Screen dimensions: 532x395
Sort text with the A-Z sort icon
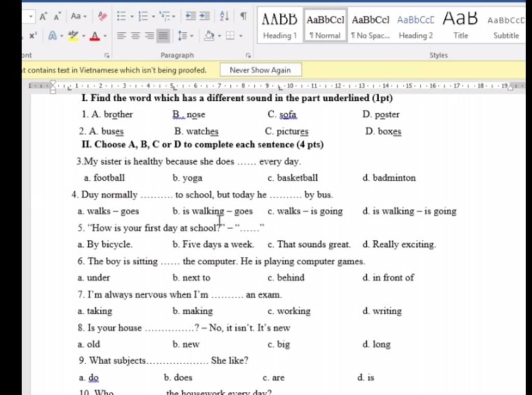pos(224,16)
